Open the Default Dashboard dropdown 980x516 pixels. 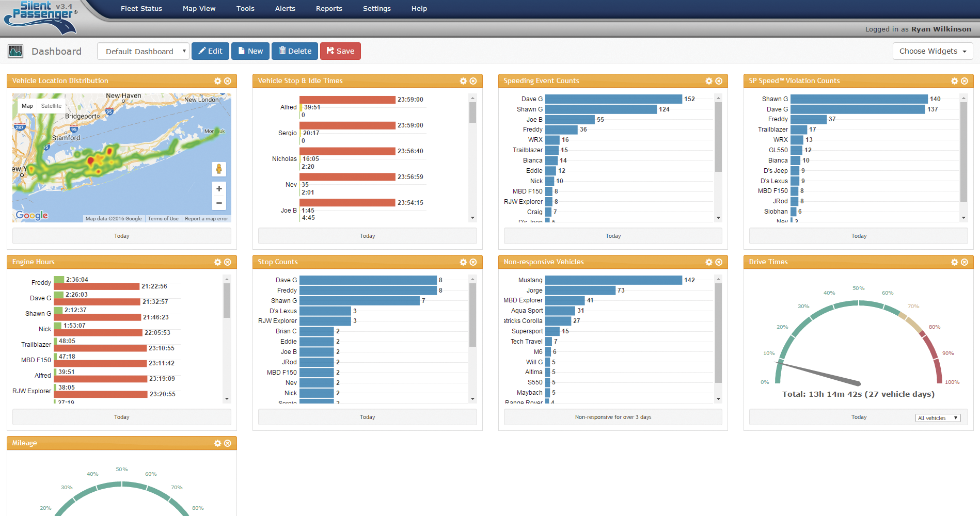(x=143, y=51)
